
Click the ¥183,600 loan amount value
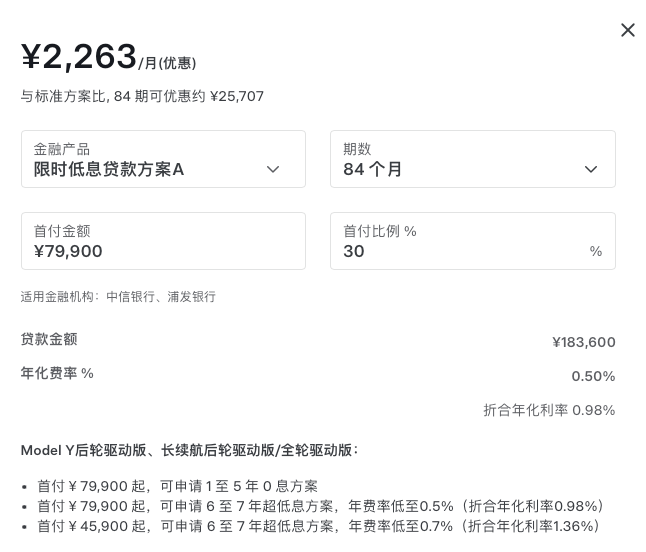click(x=583, y=342)
